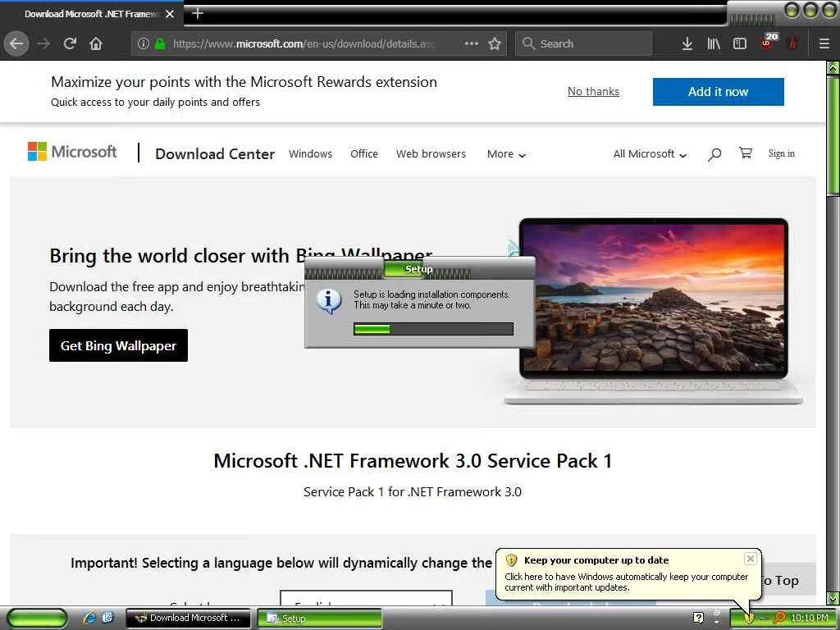Open the page actions three-dot menu
The image size is (840, 630).
(x=471, y=43)
